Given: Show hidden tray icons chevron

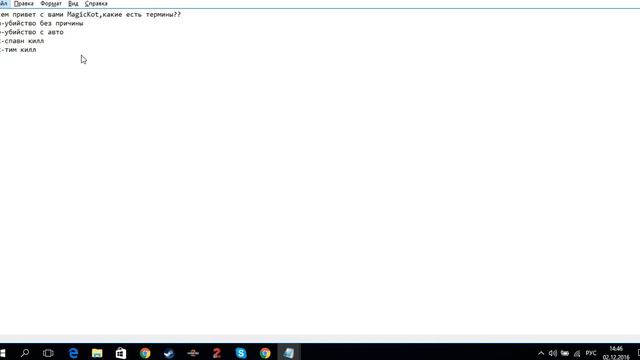Looking at the screenshot, I should click(541, 353).
